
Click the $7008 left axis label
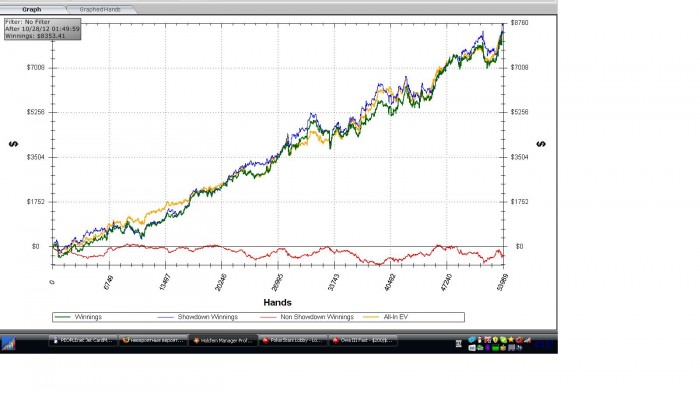click(36, 67)
